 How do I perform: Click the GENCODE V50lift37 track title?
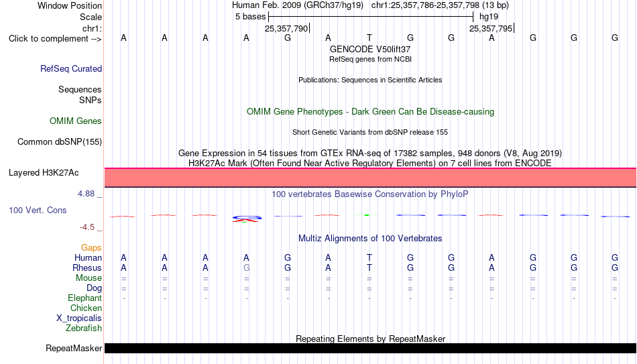[x=370, y=49]
